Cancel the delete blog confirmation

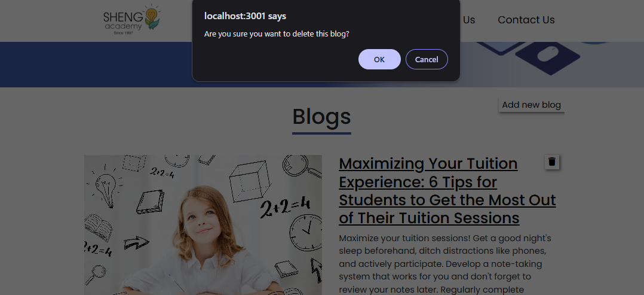coord(427,59)
